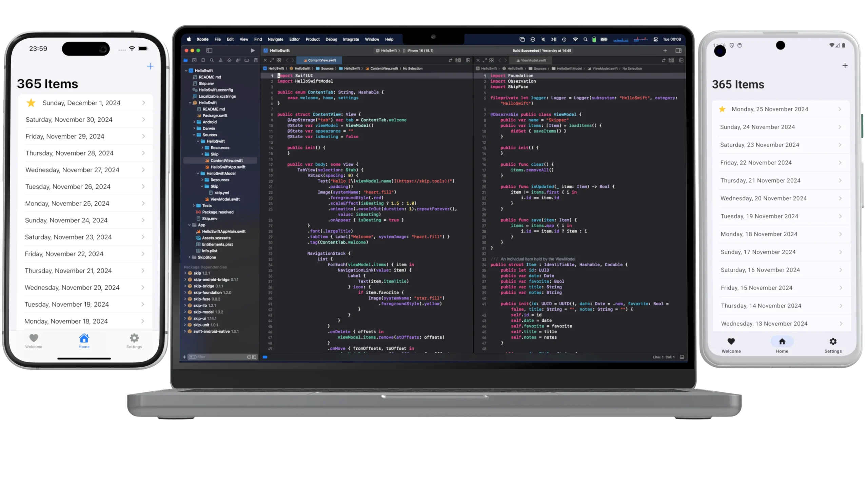Viewport: 868px width, 488px height.
Task: Expand the Tests folder in the navigator
Action: [194, 206]
